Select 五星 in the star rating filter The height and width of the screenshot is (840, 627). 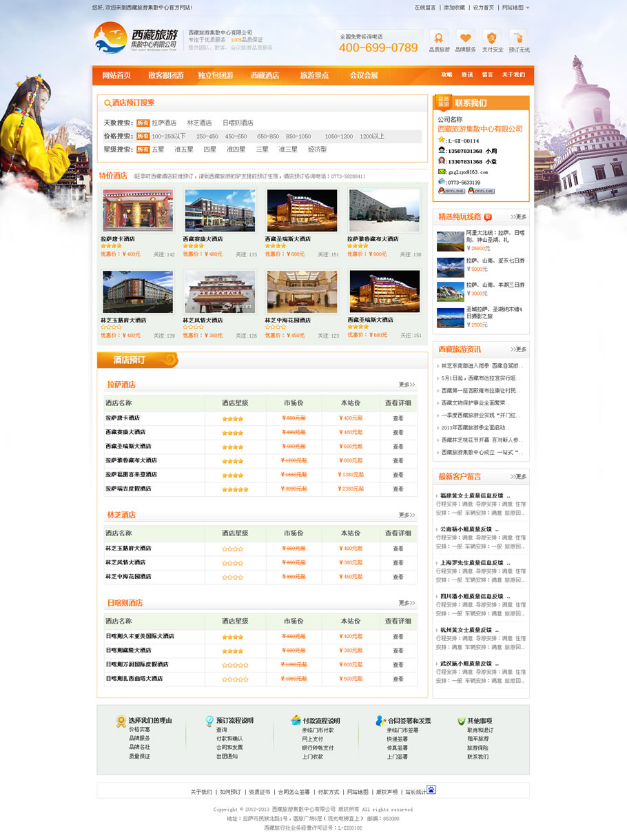[158, 150]
